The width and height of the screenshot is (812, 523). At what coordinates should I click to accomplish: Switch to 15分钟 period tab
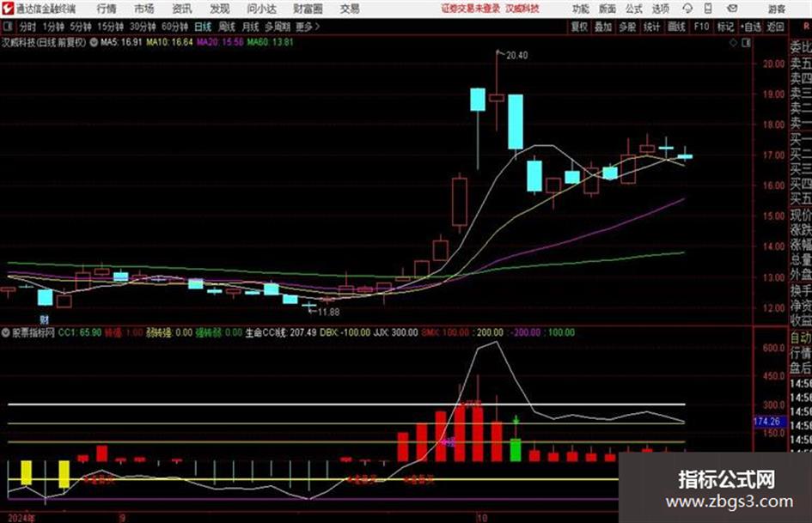pos(111,27)
